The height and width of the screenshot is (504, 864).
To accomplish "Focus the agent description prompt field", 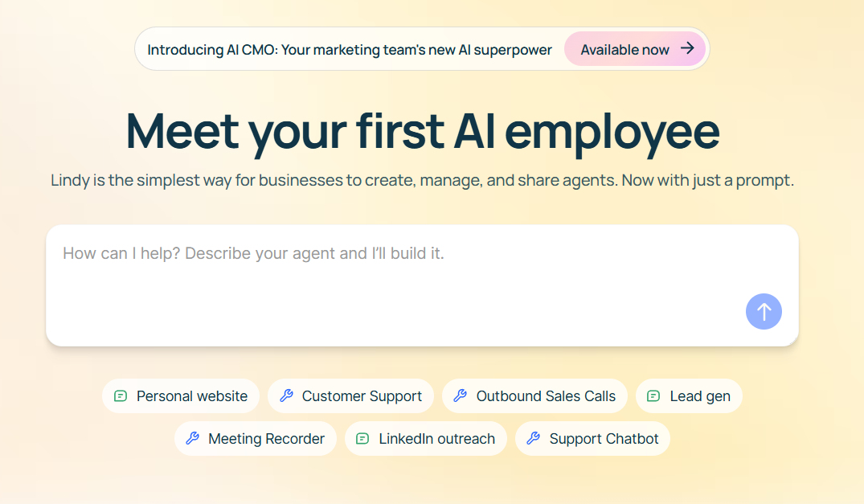I will pyautogui.click(x=386, y=273).
